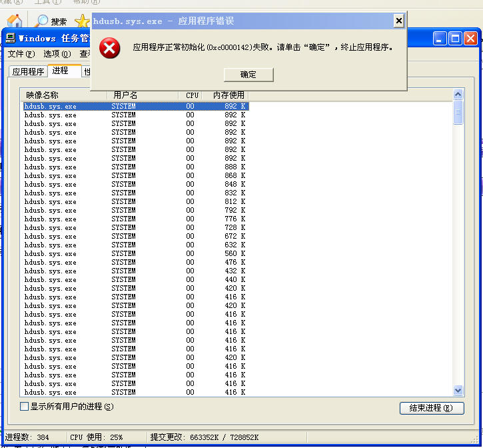Click the error message text mentioning 0xc0000142
Image resolution: width=483 pixels, height=448 pixels.
(x=263, y=47)
